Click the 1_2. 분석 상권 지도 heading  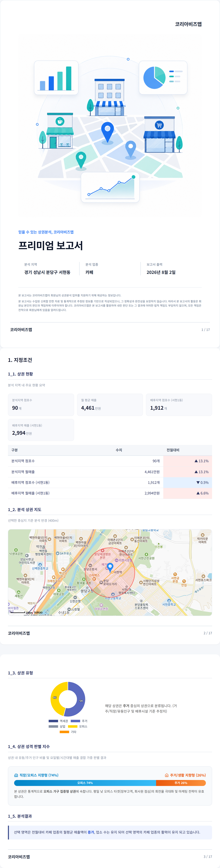[25, 509]
